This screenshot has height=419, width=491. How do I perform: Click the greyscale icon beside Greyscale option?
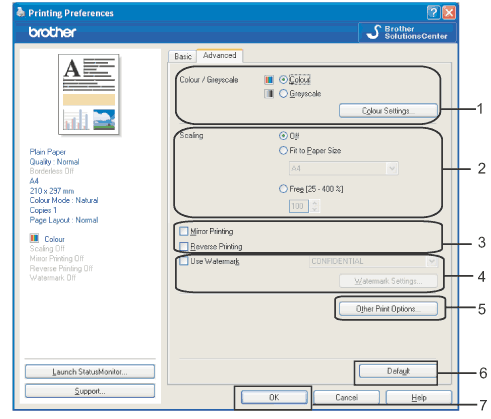pyautogui.click(x=269, y=94)
